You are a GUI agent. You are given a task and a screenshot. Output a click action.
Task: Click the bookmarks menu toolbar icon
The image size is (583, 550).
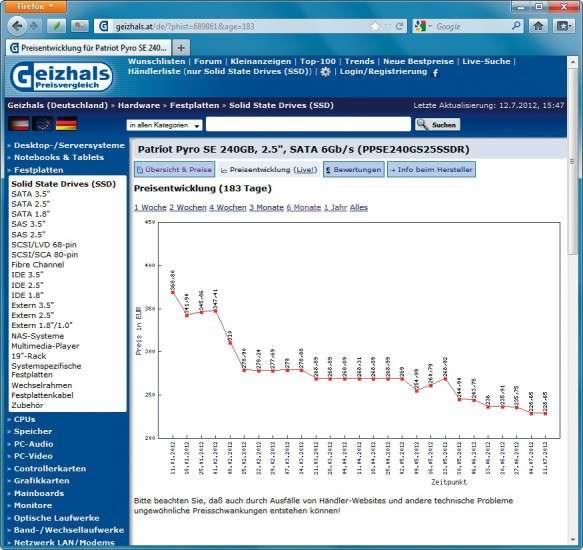(563, 26)
